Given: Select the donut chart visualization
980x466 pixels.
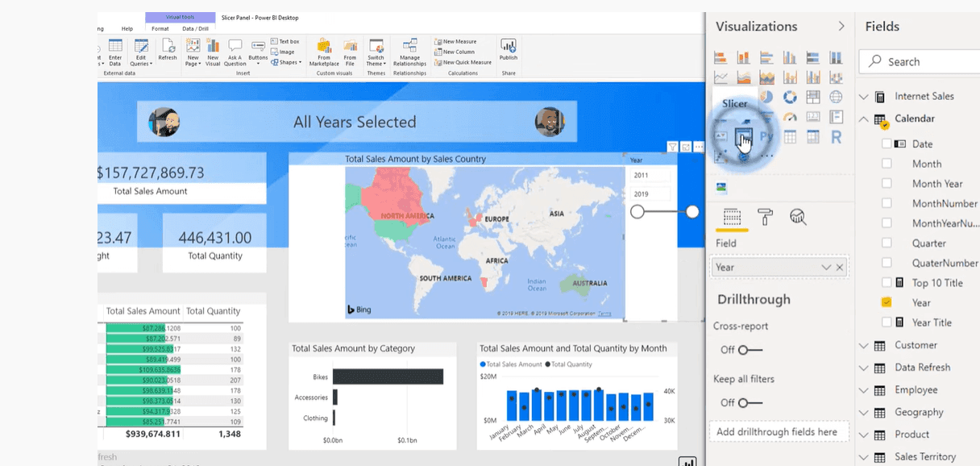Looking at the screenshot, I should click(x=790, y=97).
